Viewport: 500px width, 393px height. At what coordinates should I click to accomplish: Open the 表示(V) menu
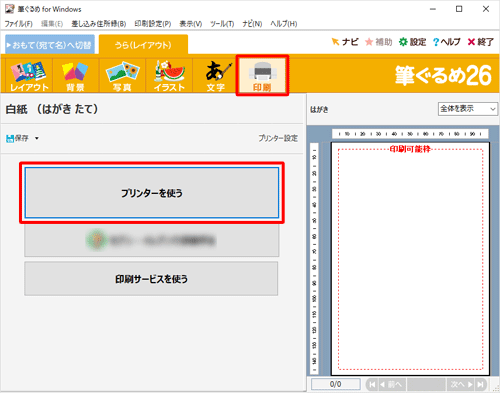coord(191,24)
